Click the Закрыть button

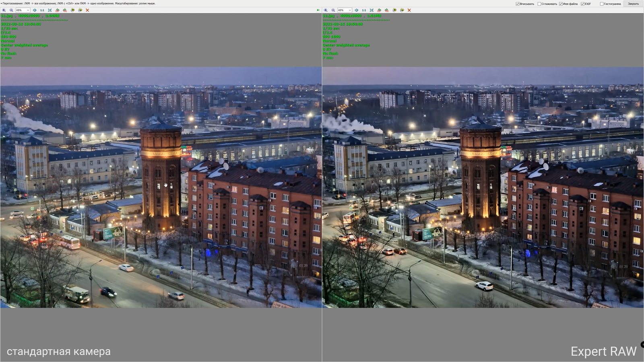tap(633, 4)
